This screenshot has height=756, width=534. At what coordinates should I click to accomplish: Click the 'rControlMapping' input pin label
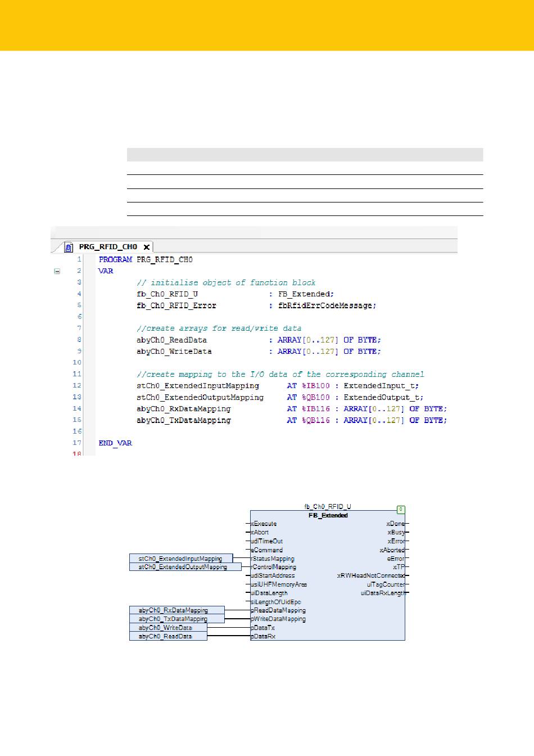point(273,567)
